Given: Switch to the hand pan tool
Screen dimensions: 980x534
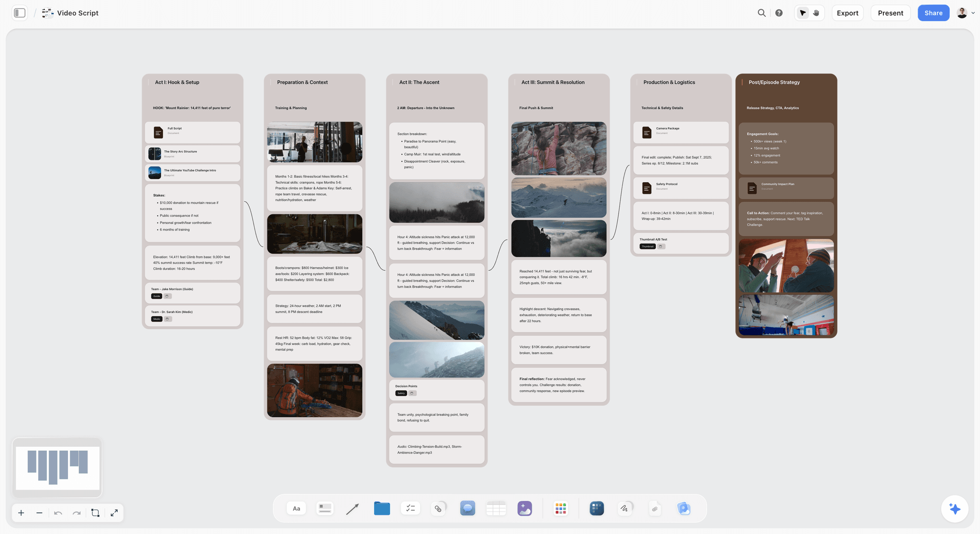Looking at the screenshot, I should tap(816, 13).
